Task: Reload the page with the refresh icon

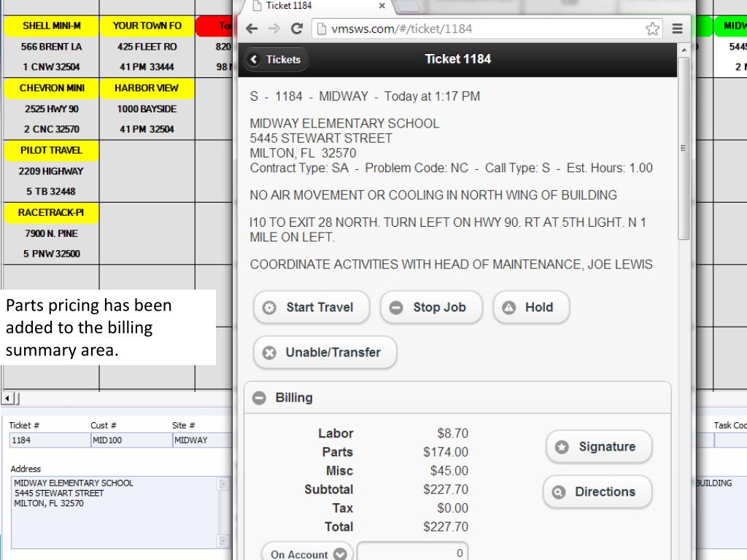Action: (x=297, y=28)
